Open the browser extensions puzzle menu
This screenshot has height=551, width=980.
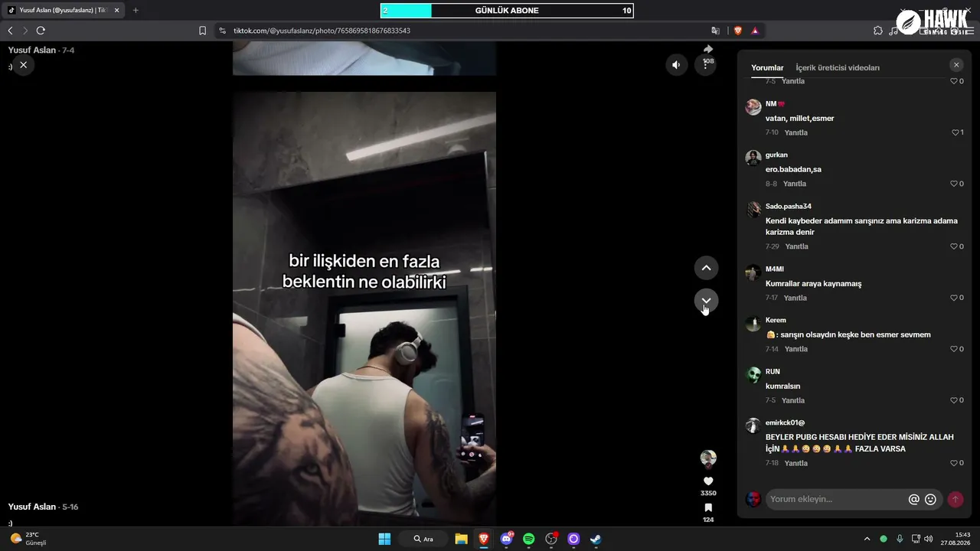coord(878,31)
